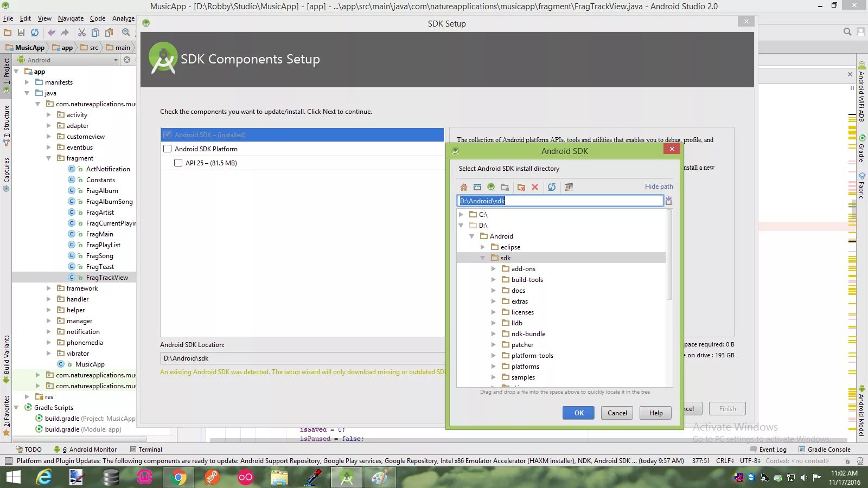Expand the manifests node in project tree

tap(27, 82)
